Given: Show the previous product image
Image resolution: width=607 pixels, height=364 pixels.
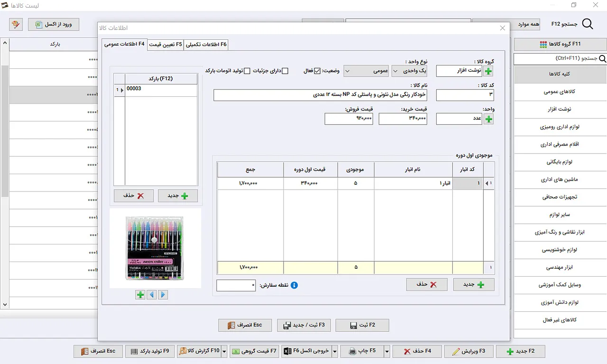Looking at the screenshot, I should tap(151, 295).
